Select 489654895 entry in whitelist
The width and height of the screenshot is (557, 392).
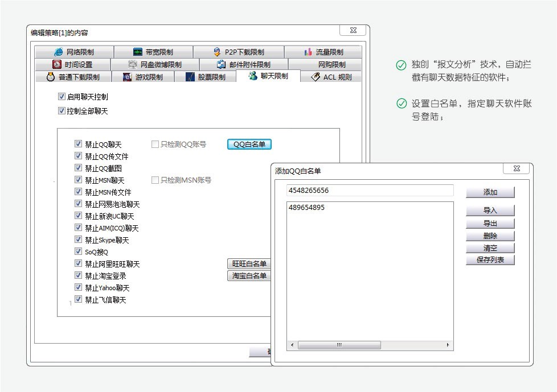tap(307, 208)
